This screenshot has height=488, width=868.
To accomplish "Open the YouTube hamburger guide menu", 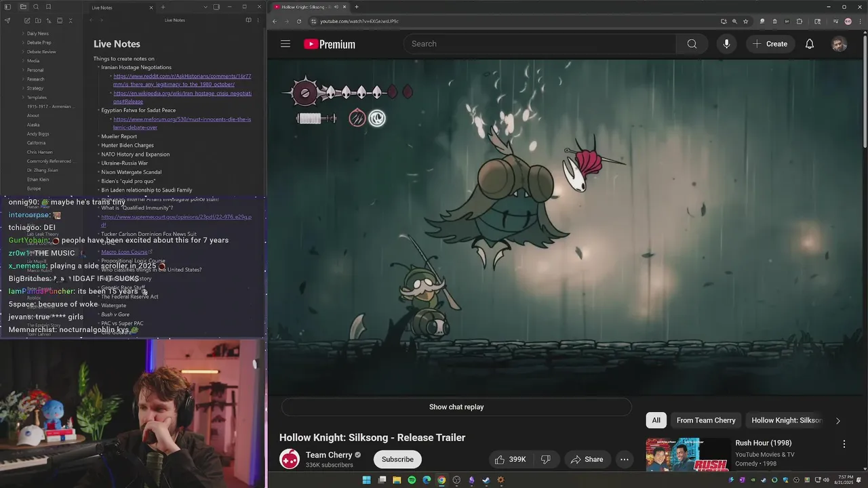I will (285, 44).
